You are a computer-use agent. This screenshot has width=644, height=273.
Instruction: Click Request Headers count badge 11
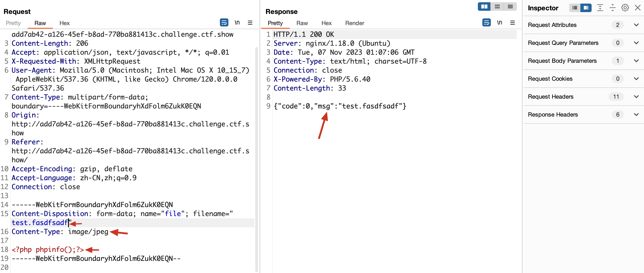tap(616, 97)
